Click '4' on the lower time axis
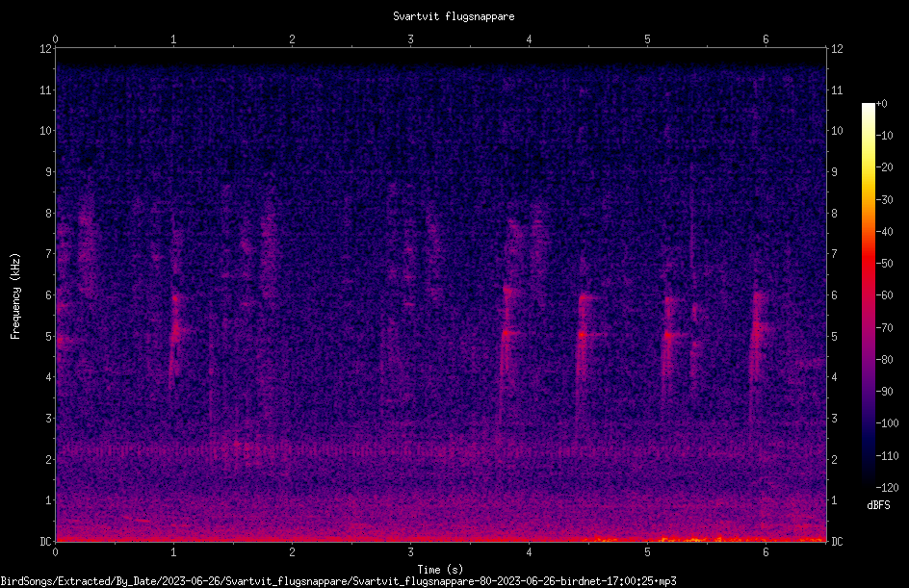 pos(529,552)
